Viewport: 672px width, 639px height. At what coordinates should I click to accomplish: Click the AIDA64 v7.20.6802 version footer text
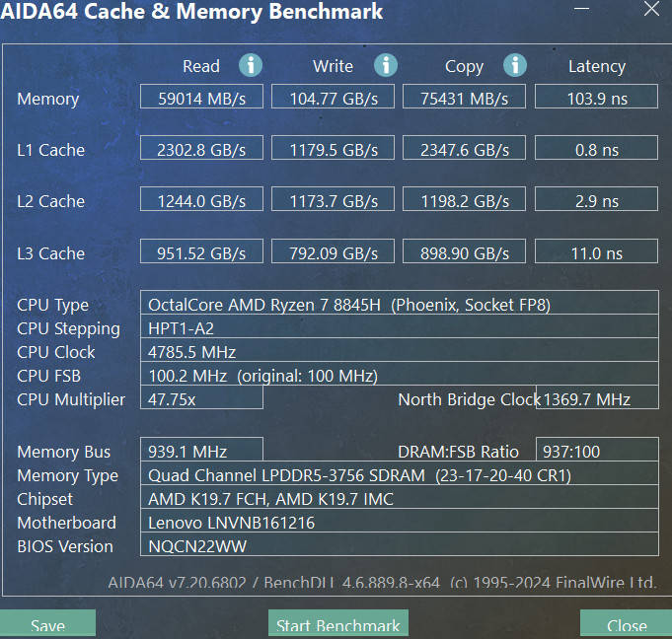click(x=382, y=583)
